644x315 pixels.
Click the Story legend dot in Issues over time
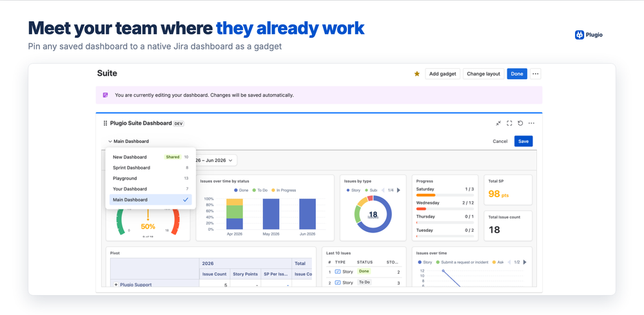tap(420, 262)
